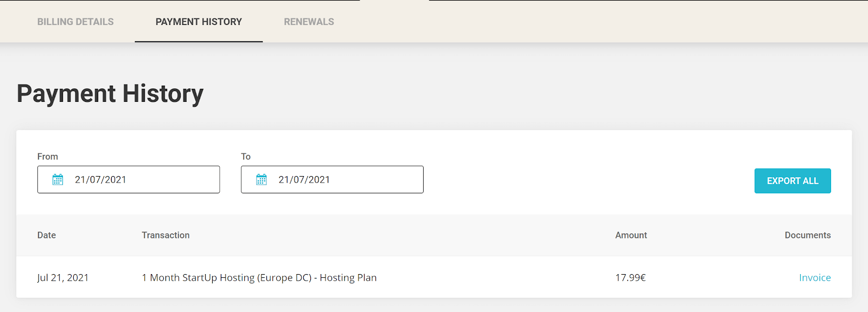
Task: Click the Amount column header
Action: (631, 235)
